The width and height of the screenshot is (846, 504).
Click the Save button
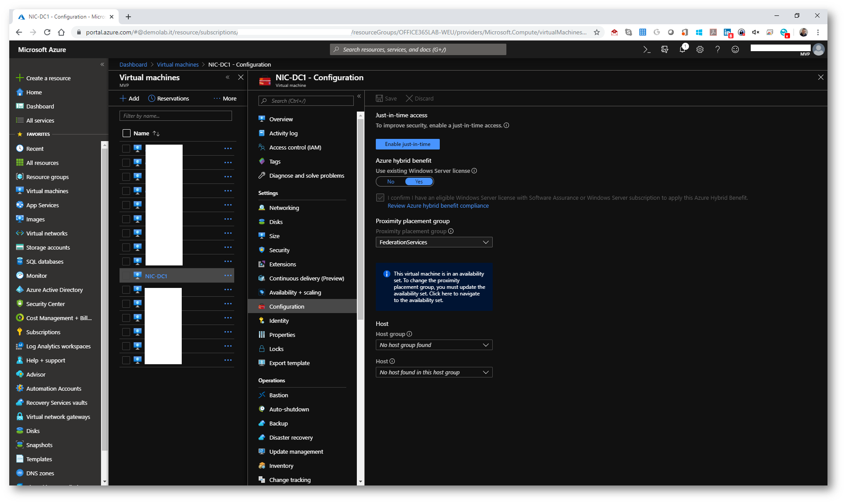tap(386, 98)
